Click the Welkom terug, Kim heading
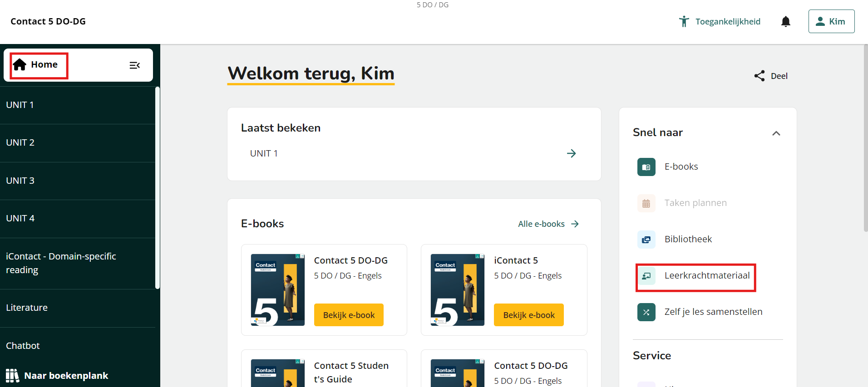 pos(311,73)
